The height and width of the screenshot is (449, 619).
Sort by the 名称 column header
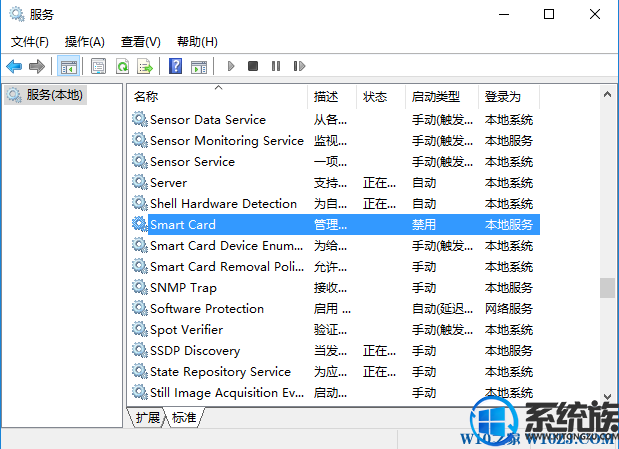(x=218, y=97)
